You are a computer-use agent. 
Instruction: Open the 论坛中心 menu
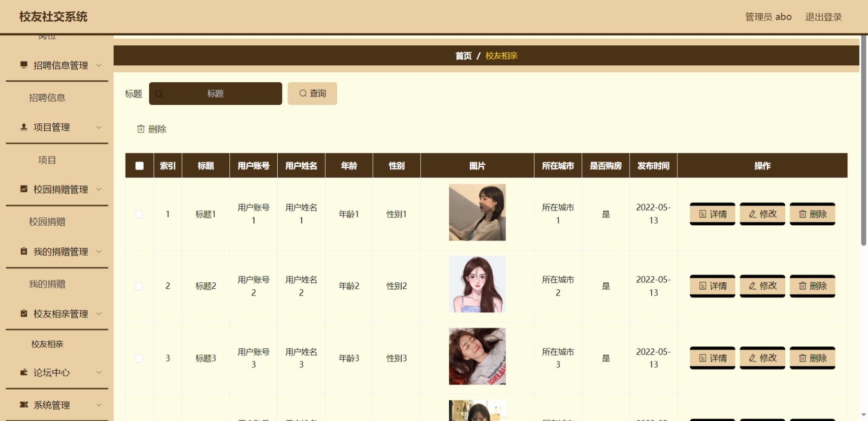pos(57,372)
